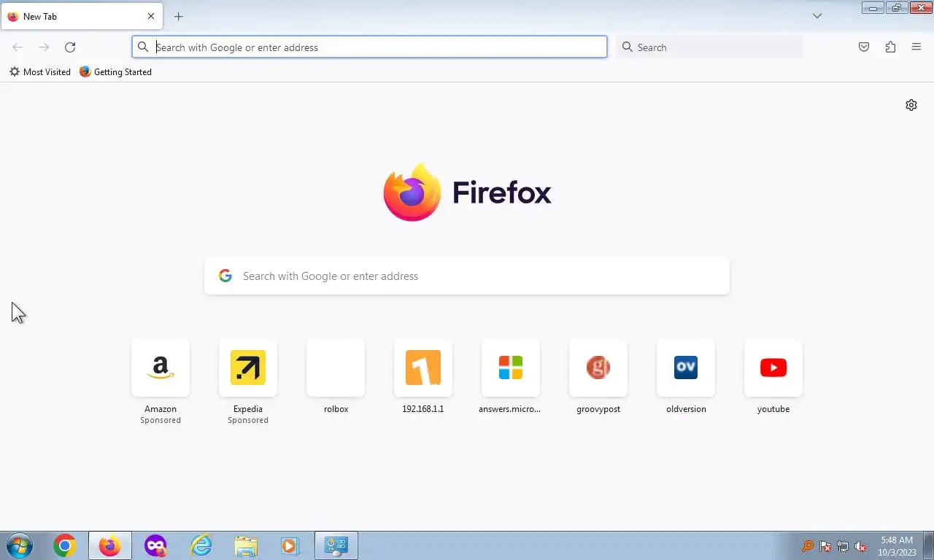934x560 pixels.
Task: Click the network tray icon
Action: (x=843, y=546)
